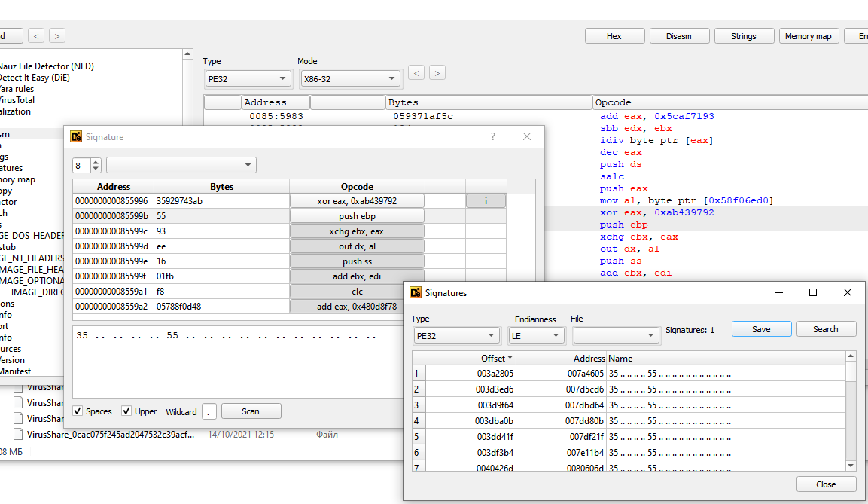
Task: Open the Endianness LE dropdown
Action: point(536,336)
